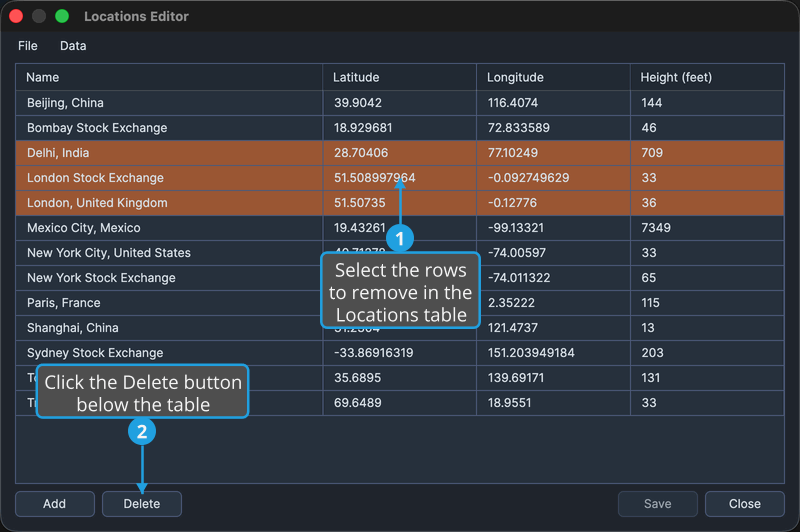This screenshot has height=532, width=800.
Task: Click longitude cell 116.4074
Action: 553,103
